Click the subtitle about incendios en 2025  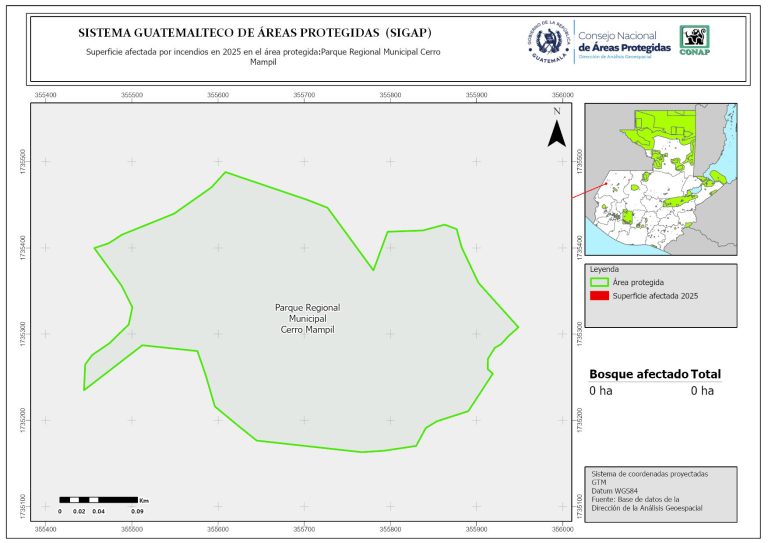point(260,55)
